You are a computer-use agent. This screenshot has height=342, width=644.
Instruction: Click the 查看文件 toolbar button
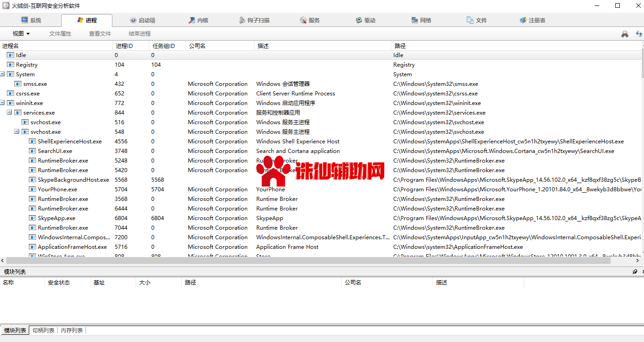coord(100,34)
